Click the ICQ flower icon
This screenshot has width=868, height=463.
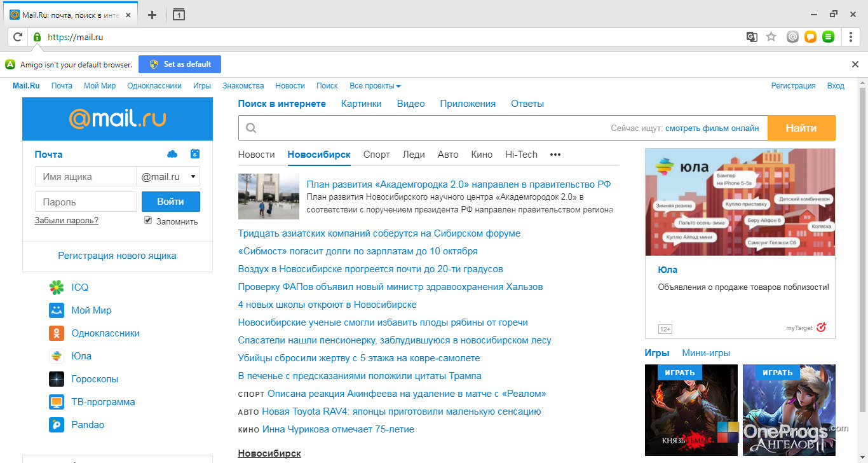[x=57, y=287]
